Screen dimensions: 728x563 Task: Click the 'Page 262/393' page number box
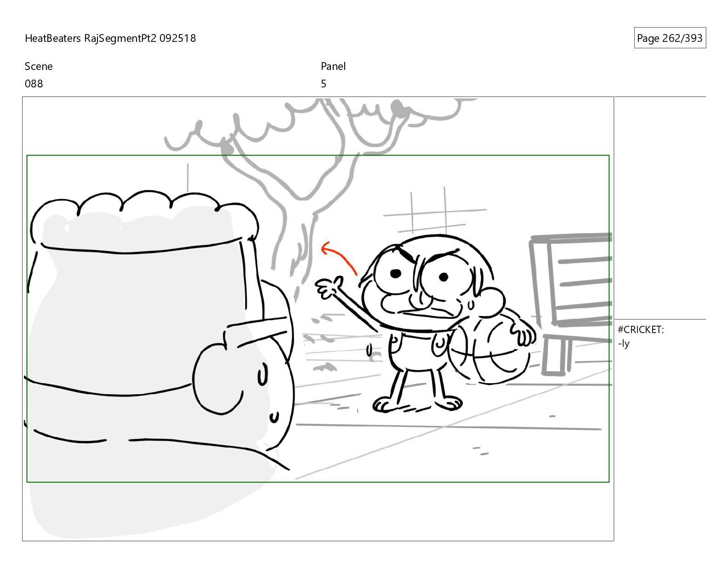(x=670, y=38)
